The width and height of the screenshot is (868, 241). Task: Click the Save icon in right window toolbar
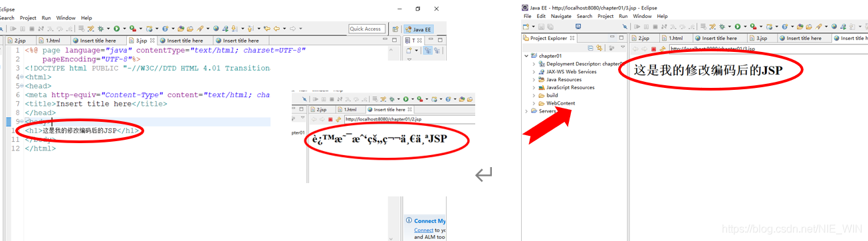(542, 27)
